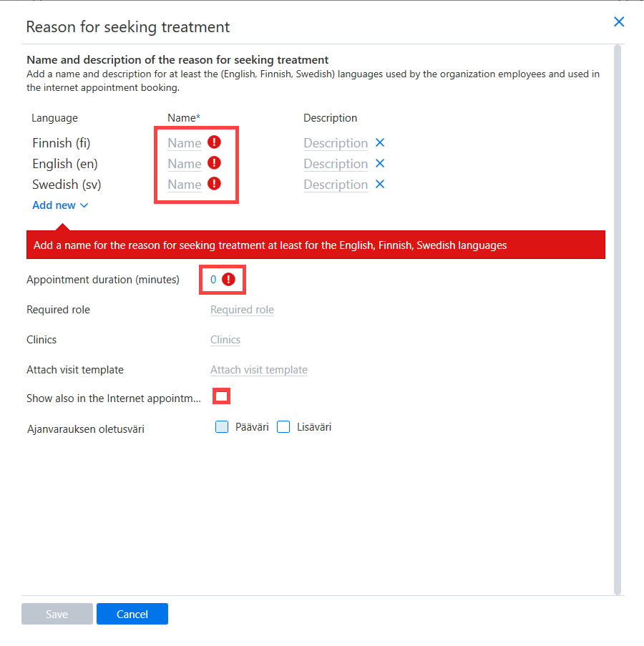Click the Ajanvarauksen oletusväri label
This screenshot has width=644, height=646.
tap(86, 429)
